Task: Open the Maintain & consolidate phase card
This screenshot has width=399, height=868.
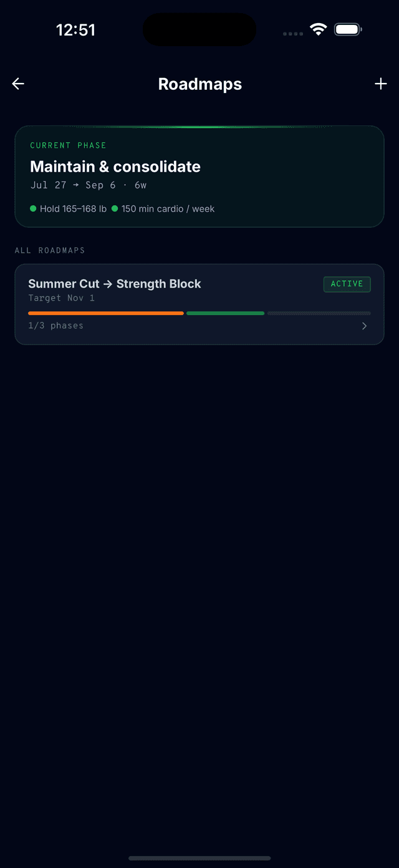Action: coord(199,177)
